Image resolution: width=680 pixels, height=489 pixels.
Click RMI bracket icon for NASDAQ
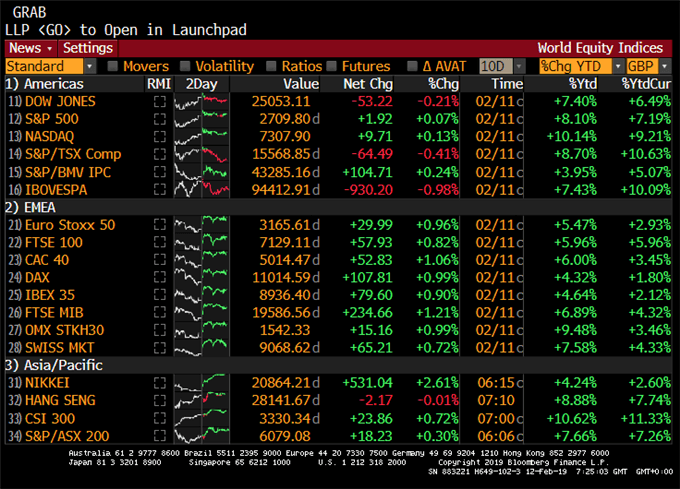(160, 137)
